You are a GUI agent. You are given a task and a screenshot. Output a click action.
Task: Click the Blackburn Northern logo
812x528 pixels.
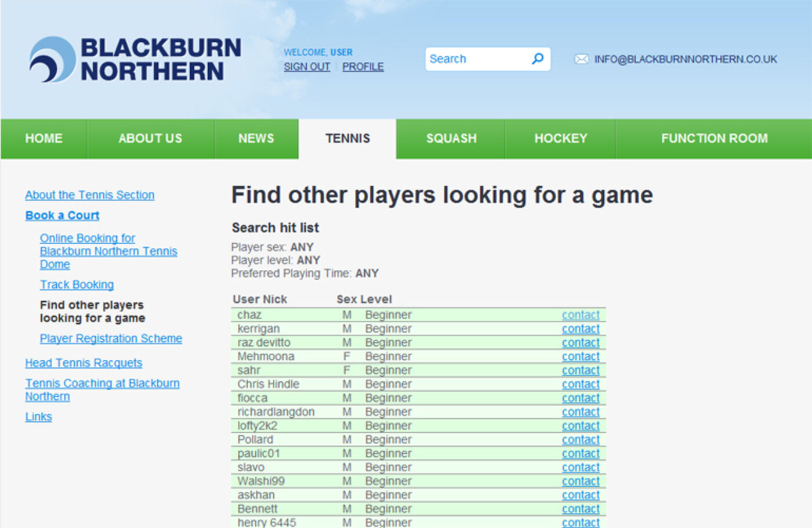pyautogui.click(x=135, y=60)
